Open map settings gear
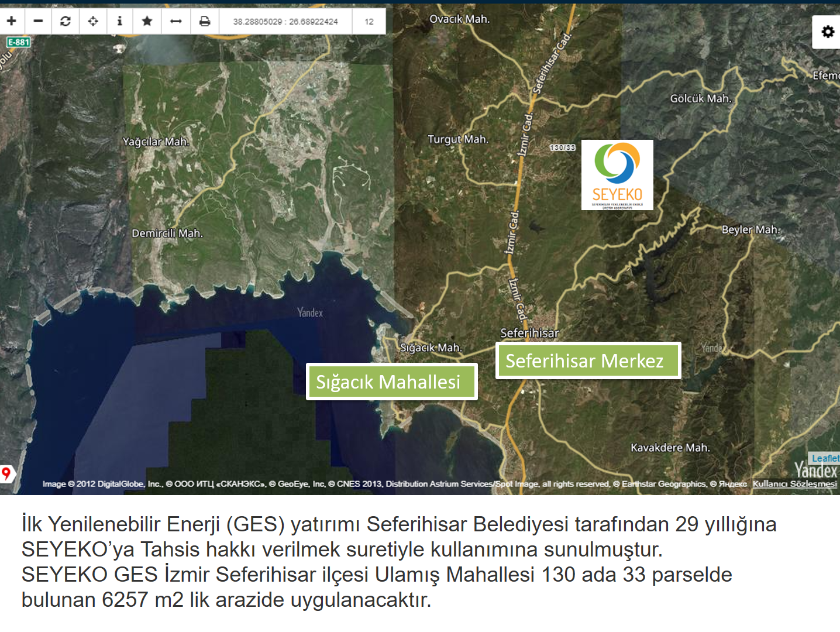The width and height of the screenshot is (840, 632). [x=828, y=32]
